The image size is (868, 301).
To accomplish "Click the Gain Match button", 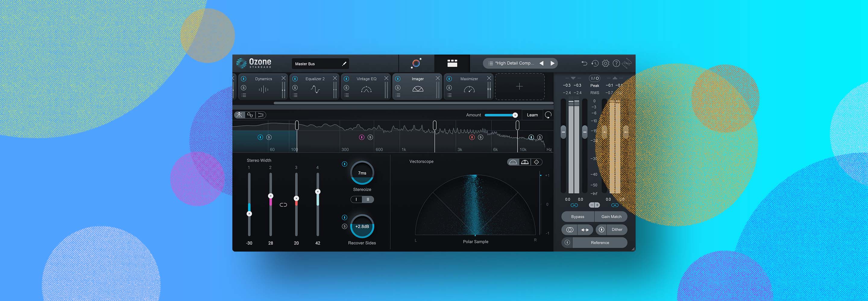I will point(611,217).
